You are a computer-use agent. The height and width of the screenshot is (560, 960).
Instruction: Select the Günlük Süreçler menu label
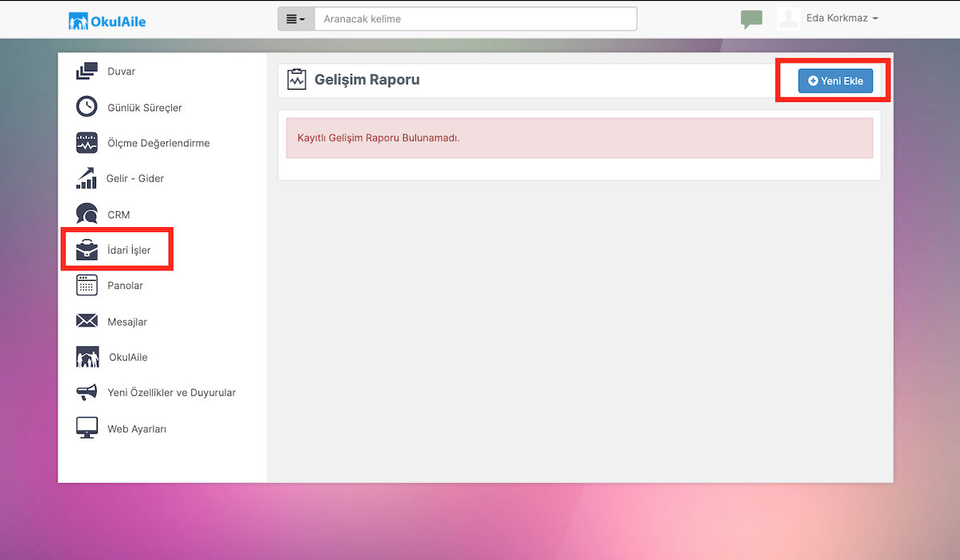[x=145, y=108]
